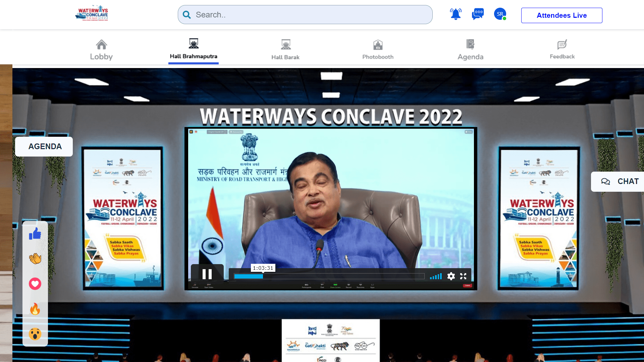
Task: Click the sponsor logos podium board
Action: click(x=331, y=340)
